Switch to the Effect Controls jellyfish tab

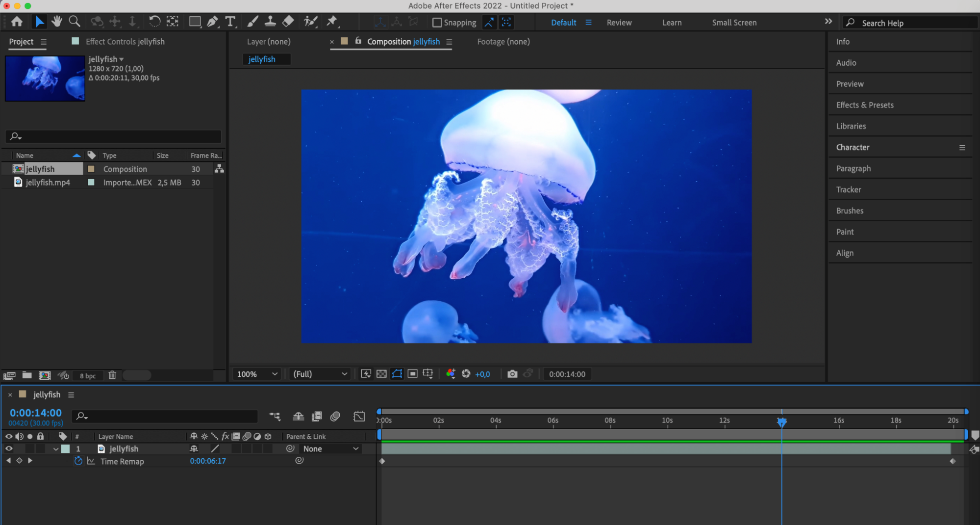tap(125, 42)
